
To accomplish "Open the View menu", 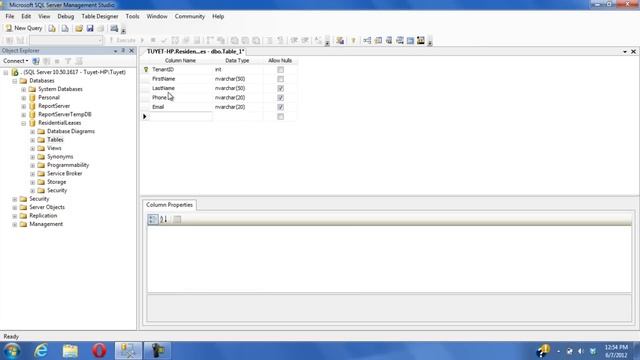I will pos(44,16).
